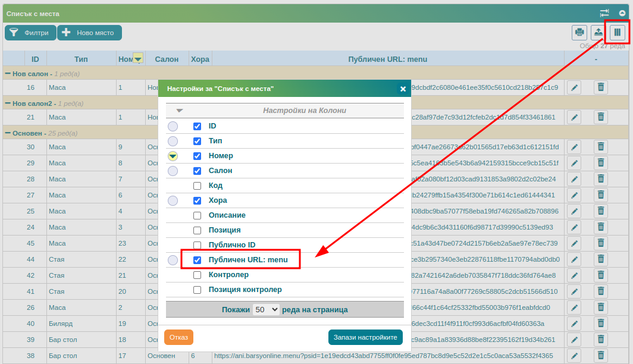Click Запази настройките save button

coord(365,337)
